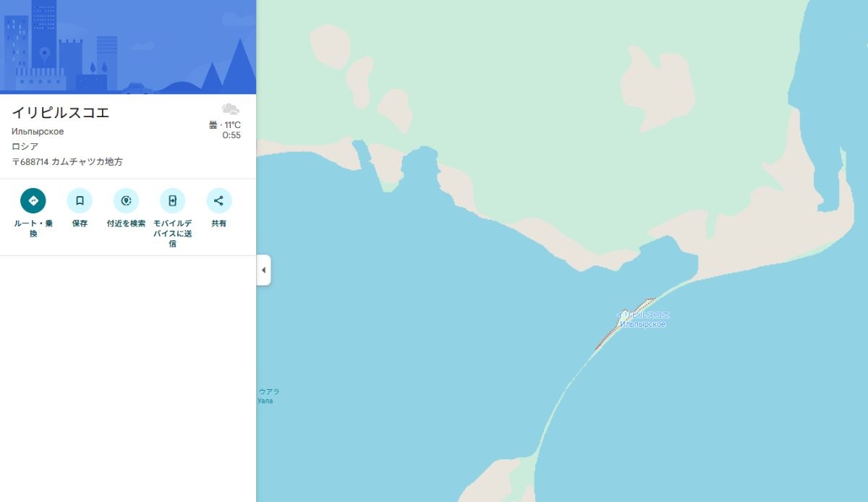Click the 0:55 local time text

[x=231, y=135]
